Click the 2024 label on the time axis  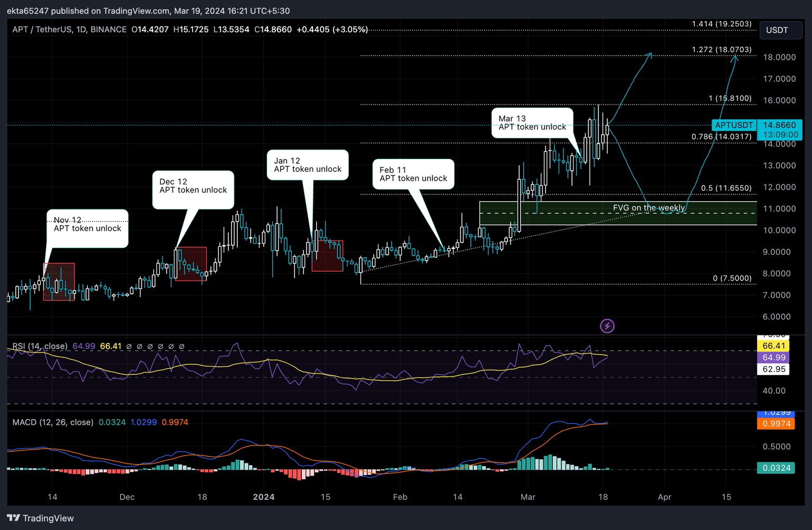coord(264,497)
